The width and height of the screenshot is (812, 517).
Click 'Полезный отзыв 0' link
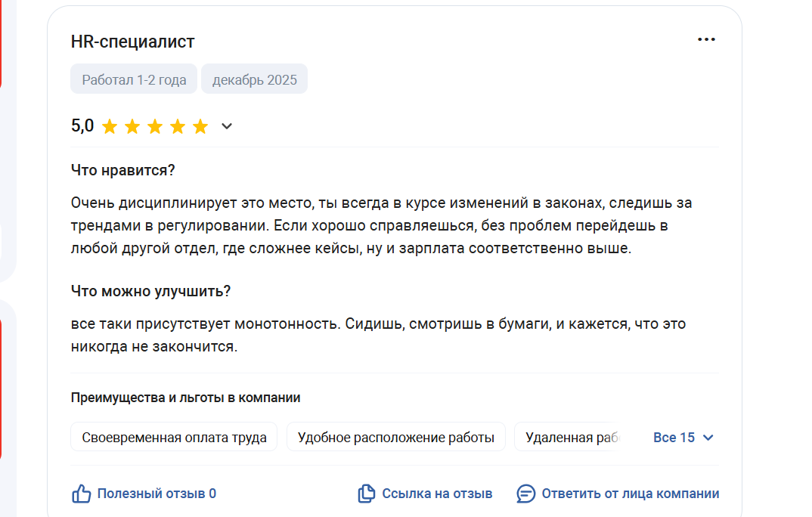157,494
